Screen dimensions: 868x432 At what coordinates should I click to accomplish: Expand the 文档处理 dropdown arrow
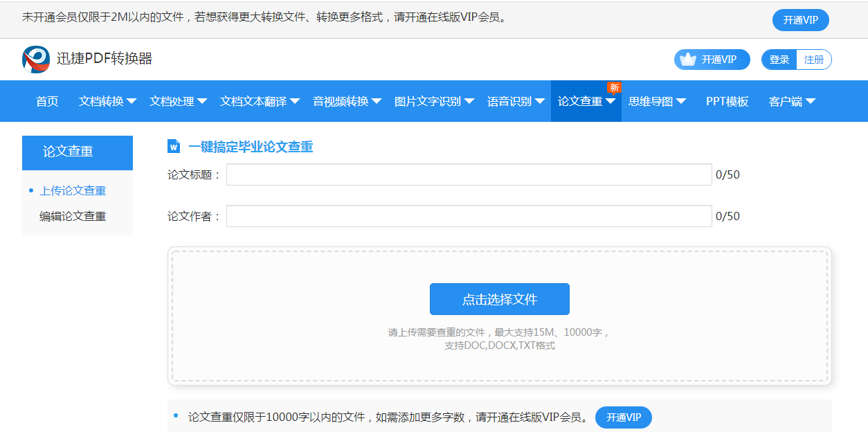pyautogui.click(x=202, y=101)
